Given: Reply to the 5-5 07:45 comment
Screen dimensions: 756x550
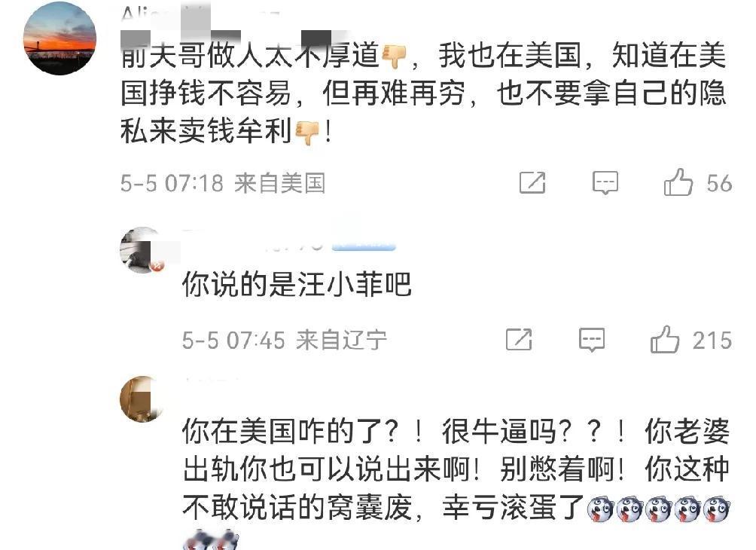Looking at the screenshot, I should click(x=592, y=340).
